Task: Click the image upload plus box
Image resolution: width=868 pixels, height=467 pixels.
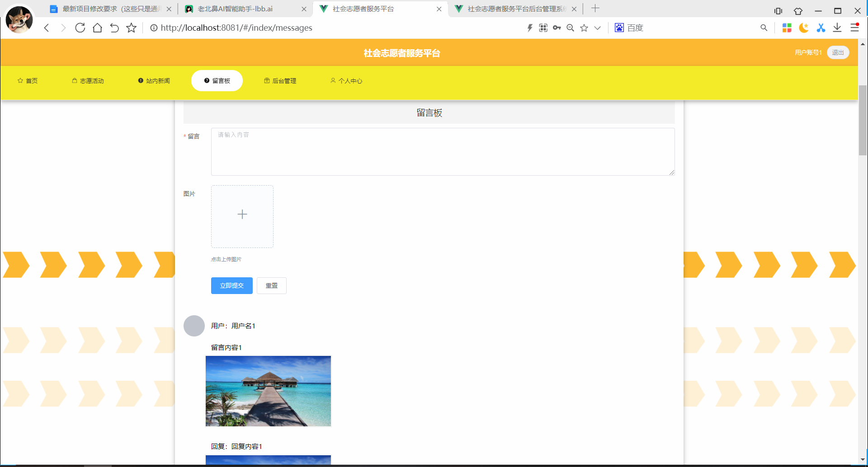Action: click(x=242, y=216)
